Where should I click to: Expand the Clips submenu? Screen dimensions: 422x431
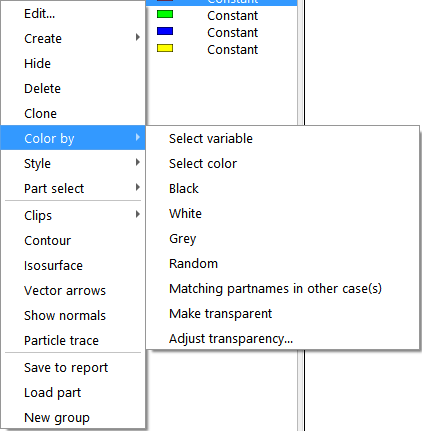click(x=73, y=215)
